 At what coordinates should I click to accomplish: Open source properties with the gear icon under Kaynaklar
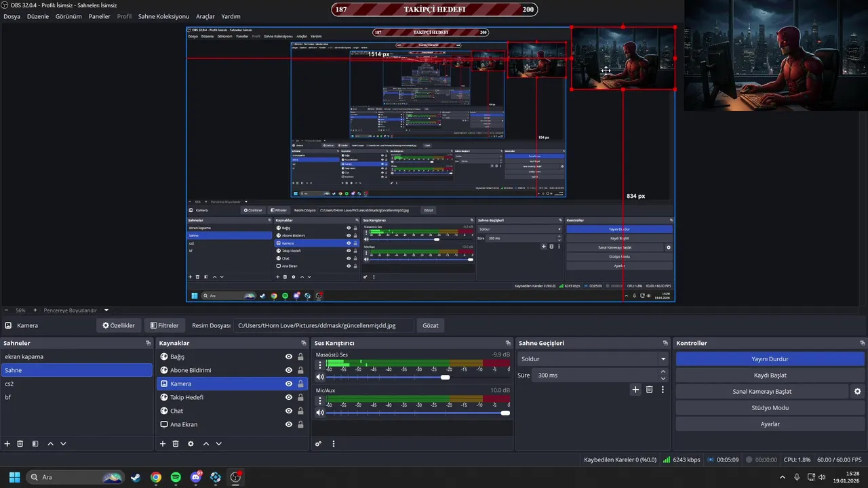[191, 444]
